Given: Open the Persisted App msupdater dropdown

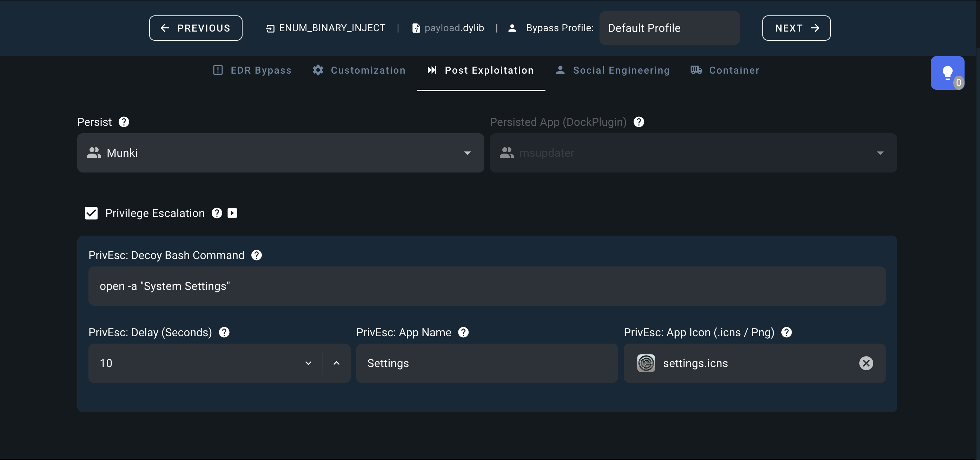Looking at the screenshot, I should 693,153.
